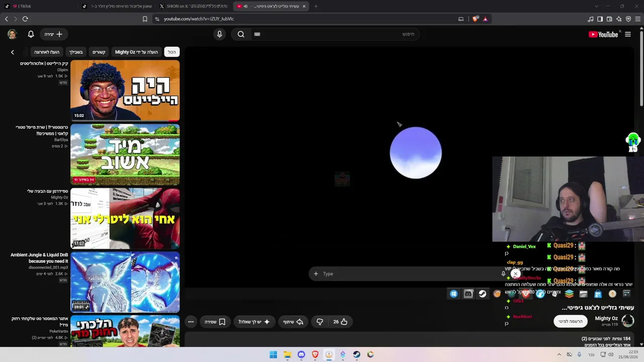Open the browser main menu icon

[638, 19]
